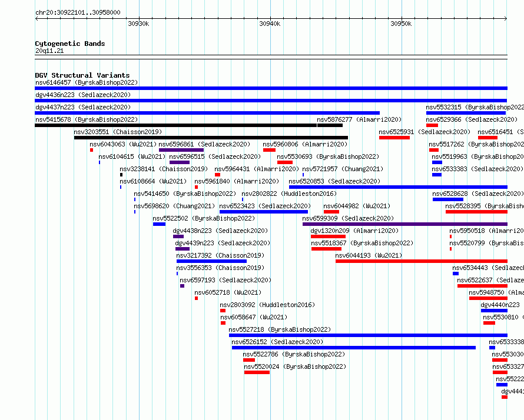Select the nsv2802822 (Huddleston2016) label

[289, 194]
